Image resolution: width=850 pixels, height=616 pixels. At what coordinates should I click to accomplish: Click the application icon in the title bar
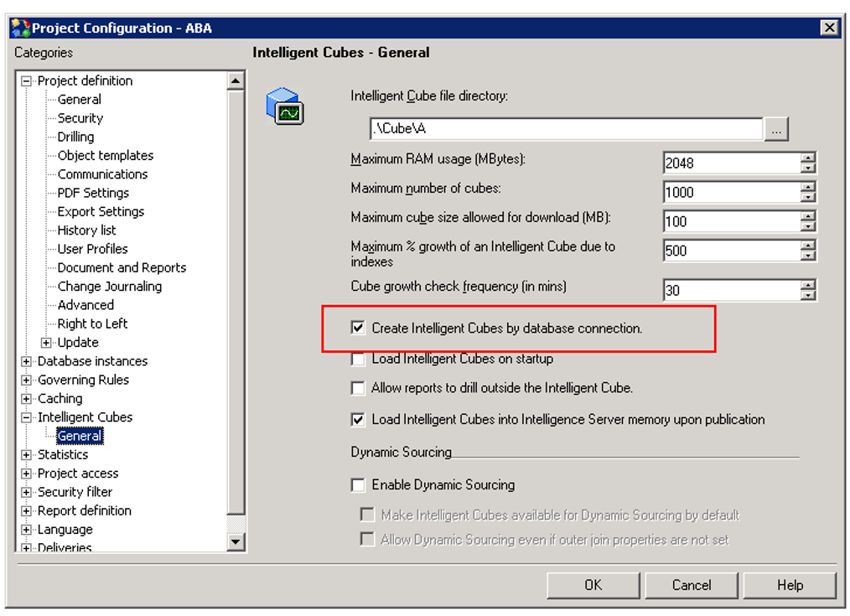pyautogui.click(x=20, y=28)
